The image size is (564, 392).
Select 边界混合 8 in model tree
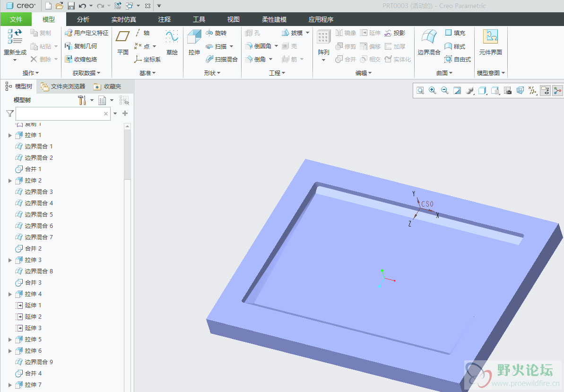34,271
